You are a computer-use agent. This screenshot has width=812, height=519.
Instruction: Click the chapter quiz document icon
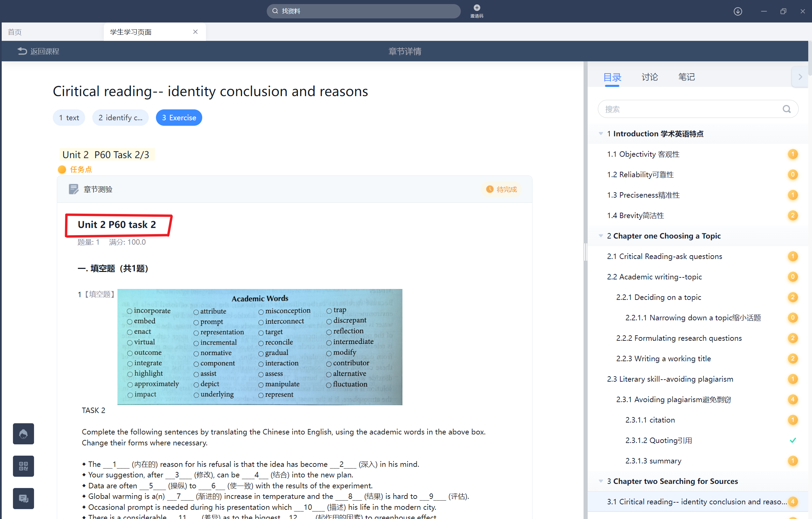[x=73, y=189]
